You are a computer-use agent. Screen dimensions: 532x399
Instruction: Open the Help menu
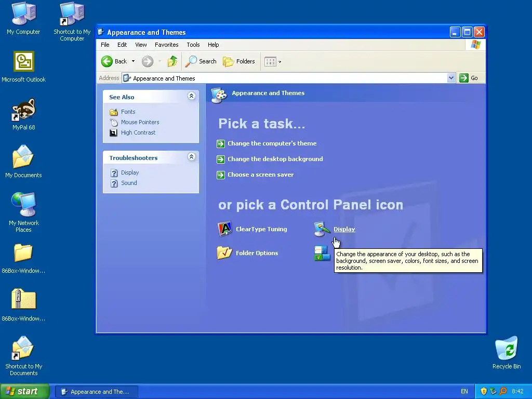(214, 45)
